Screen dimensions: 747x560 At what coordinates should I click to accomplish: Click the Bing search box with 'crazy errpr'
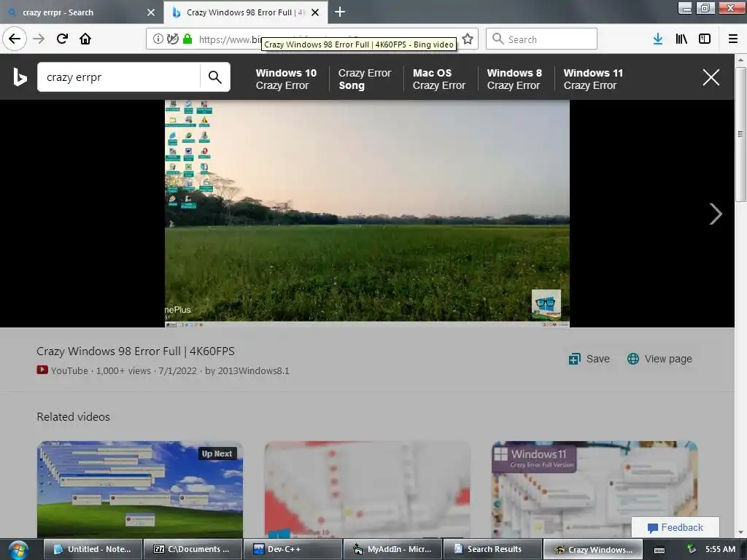point(119,77)
